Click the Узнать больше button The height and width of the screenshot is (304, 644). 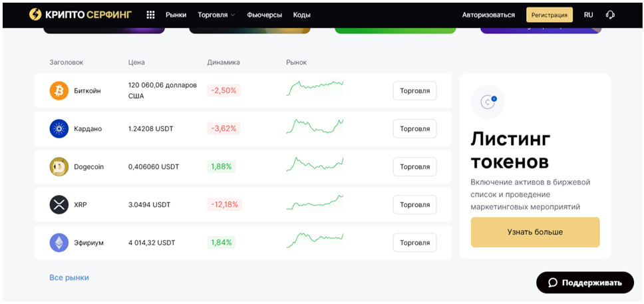pos(535,232)
